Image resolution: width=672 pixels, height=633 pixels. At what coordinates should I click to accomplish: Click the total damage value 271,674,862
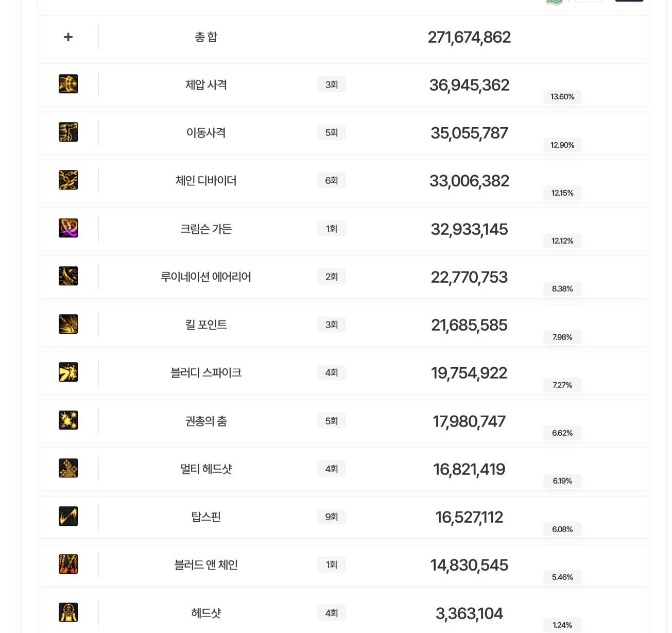point(469,37)
